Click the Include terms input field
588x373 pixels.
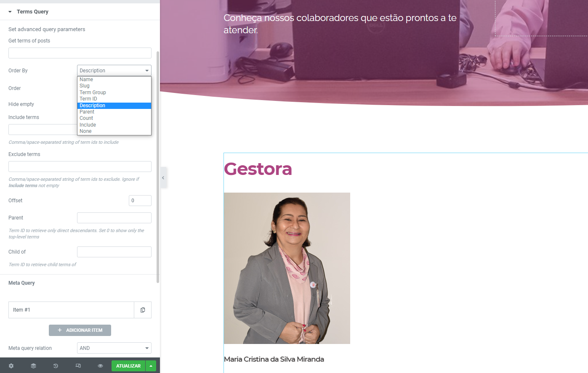point(43,130)
